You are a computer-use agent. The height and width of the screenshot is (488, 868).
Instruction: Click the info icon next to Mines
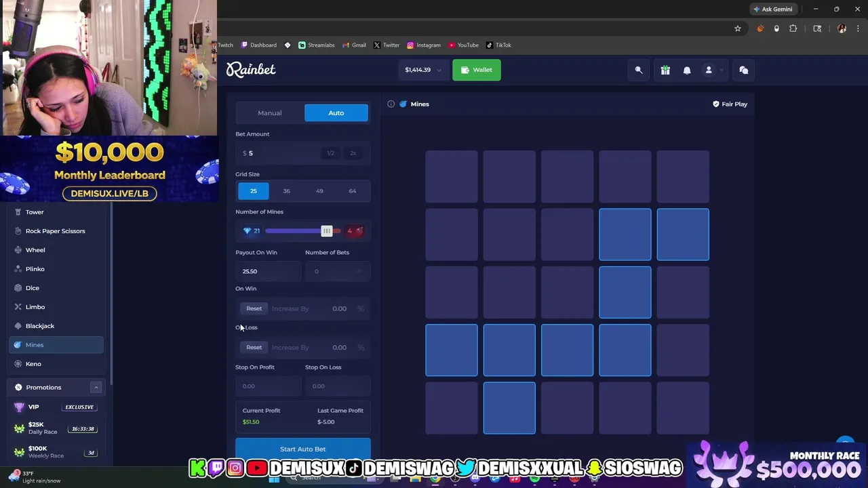391,104
